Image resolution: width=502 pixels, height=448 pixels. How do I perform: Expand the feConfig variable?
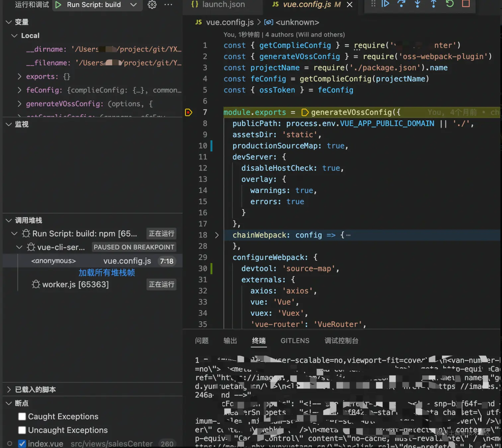(19, 90)
